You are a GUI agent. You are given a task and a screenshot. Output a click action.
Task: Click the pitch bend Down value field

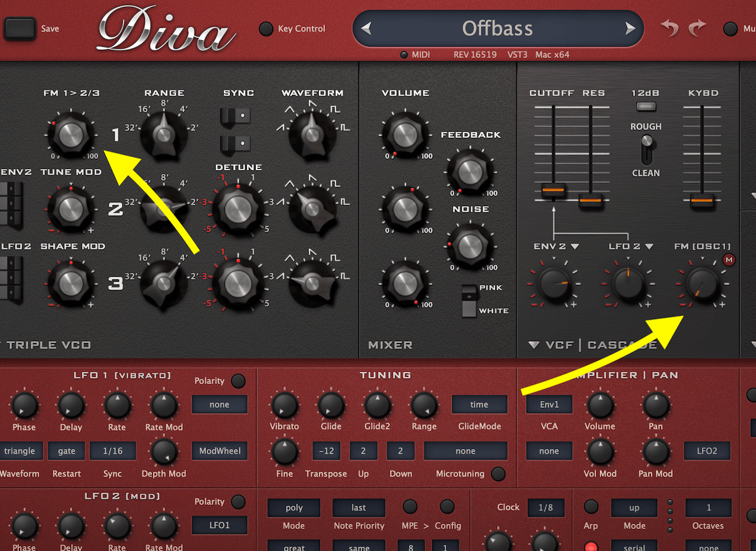[401, 451]
